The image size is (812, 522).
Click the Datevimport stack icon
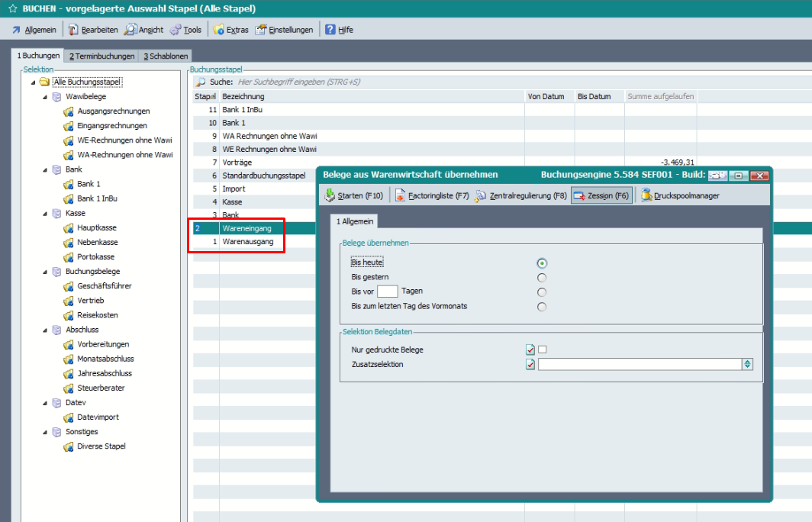click(69, 417)
